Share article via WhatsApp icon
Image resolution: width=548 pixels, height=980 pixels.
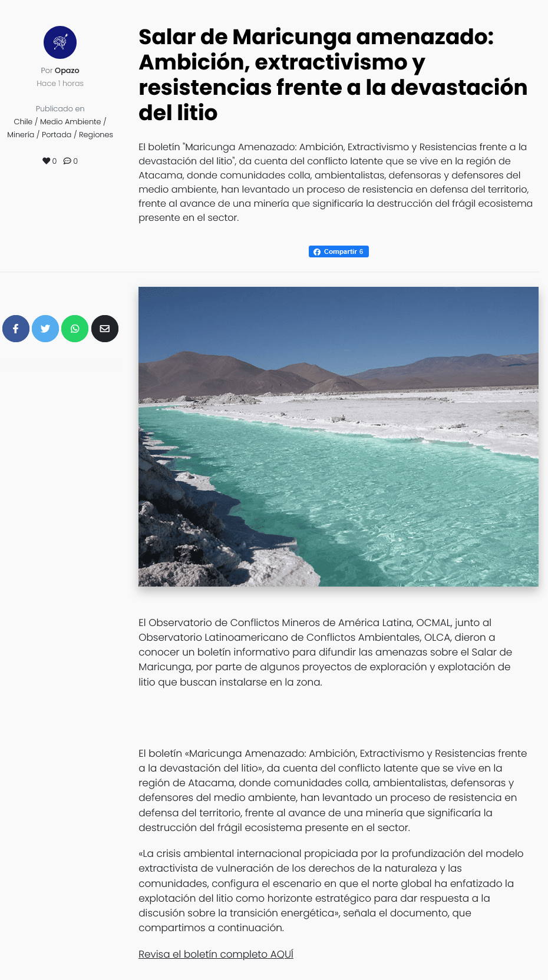pyautogui.click(x=75, y=329)
